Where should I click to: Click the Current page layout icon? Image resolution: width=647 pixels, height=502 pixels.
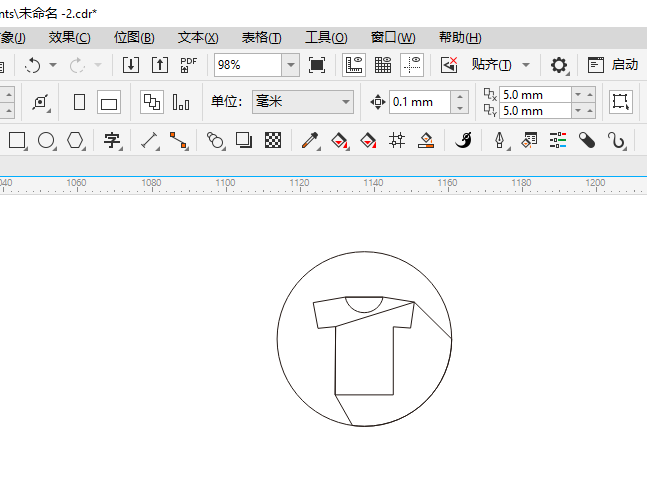tap(181, 102)
